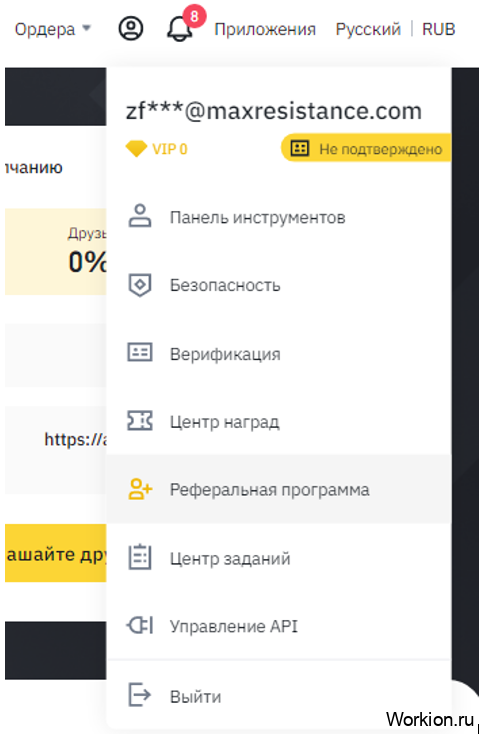Click the Панель инструментов person icon
The height and width of the screenshot is (734, 483).
coord(140,216)
